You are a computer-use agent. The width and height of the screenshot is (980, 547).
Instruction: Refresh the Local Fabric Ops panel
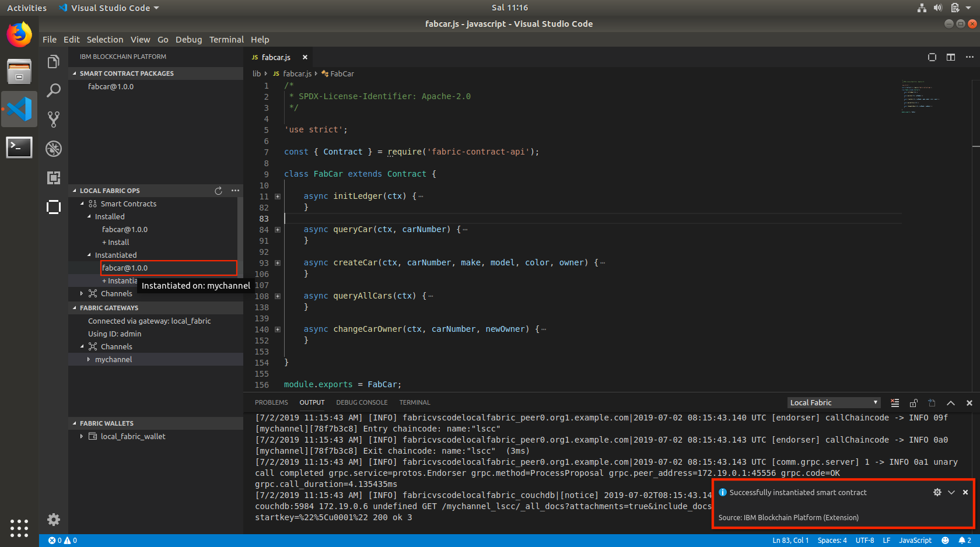point(219,191)
